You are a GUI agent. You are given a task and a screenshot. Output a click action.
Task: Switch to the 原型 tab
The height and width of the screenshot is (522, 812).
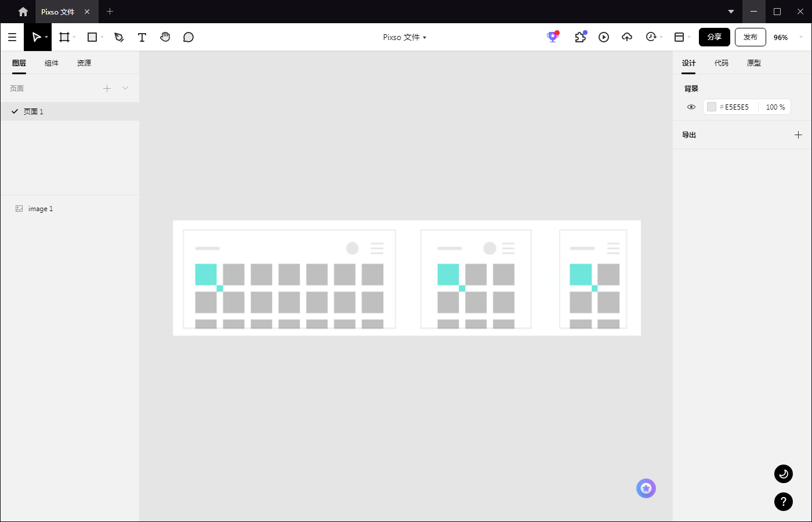click(x=754, y=63)
